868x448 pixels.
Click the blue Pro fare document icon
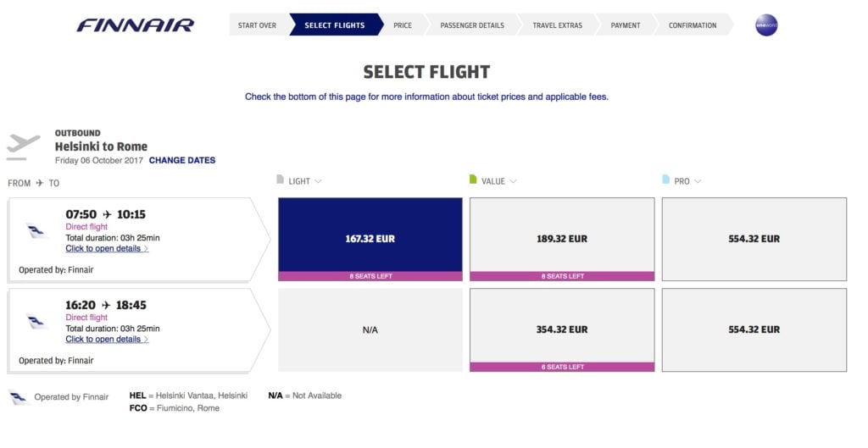pos(665,180)
